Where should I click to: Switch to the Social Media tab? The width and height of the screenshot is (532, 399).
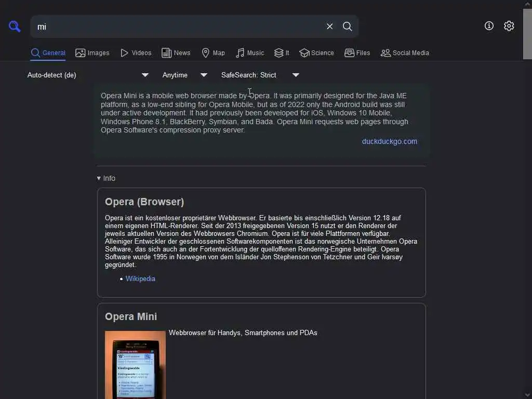click(405, 53)
